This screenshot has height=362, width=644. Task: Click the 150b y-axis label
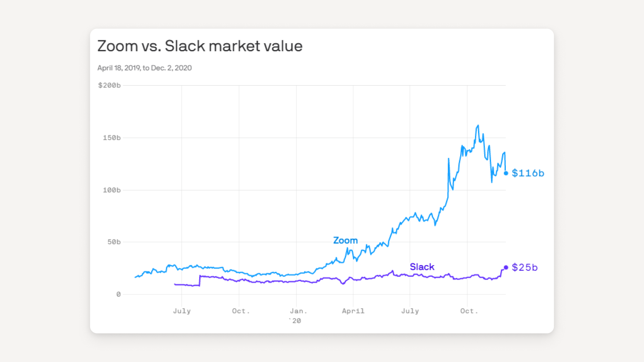(x=112, y=138)
